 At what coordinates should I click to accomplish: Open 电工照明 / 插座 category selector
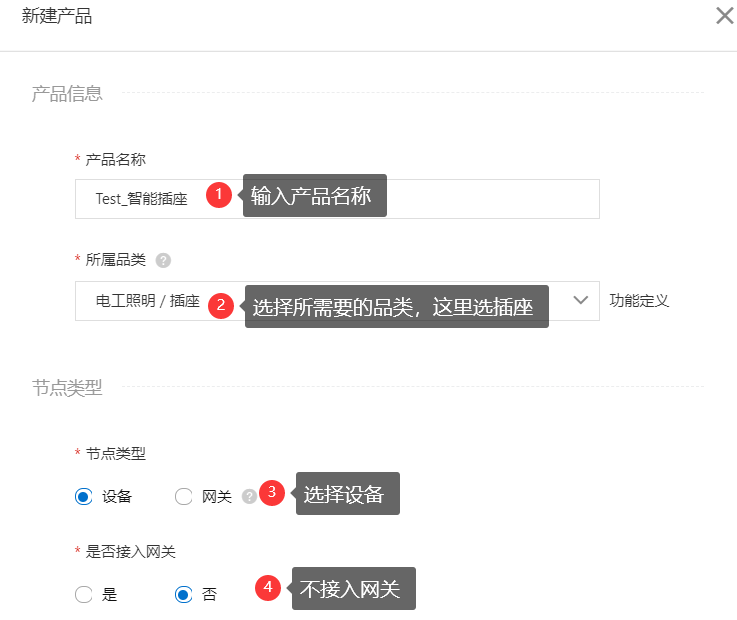[x=337, y=301]
